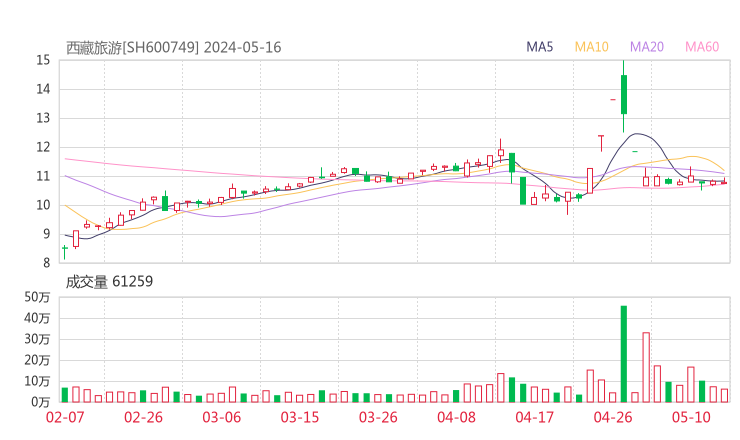Click the 03-15 date axis label
740x440 pixels.
tap(300, 417)
